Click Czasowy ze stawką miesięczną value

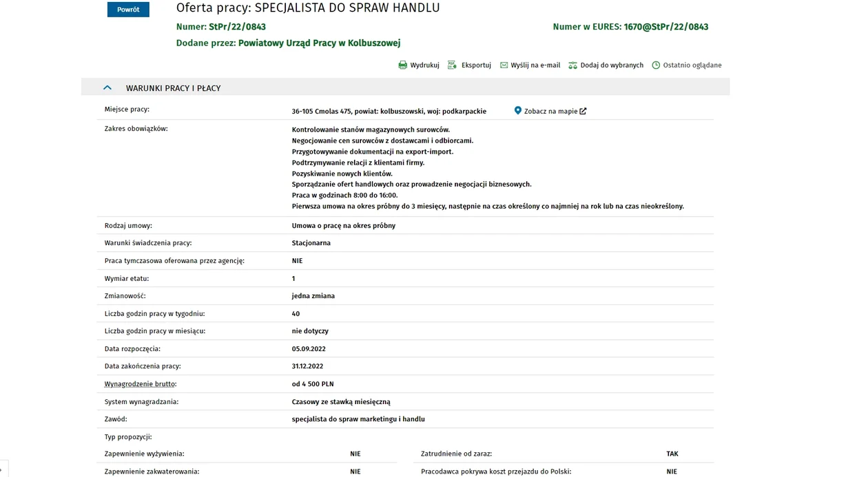[341, 402]
